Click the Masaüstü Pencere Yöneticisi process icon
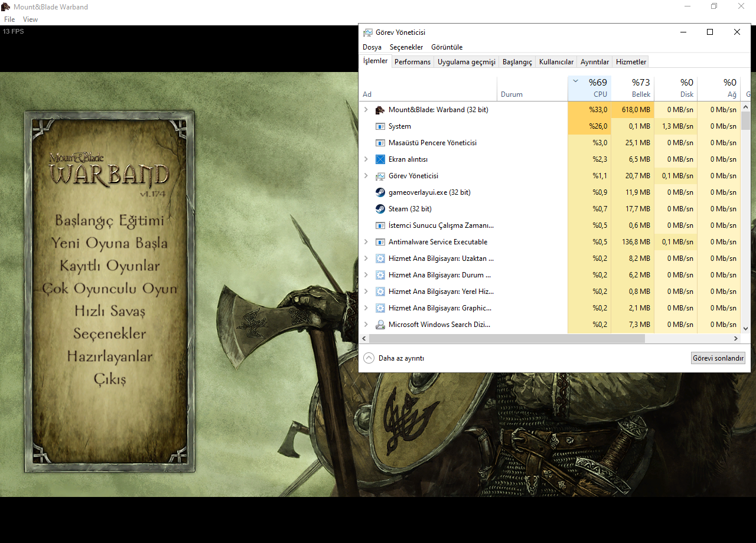Image resolution: width=756 pixels, height=543 pixels. (x=380, y=143)
